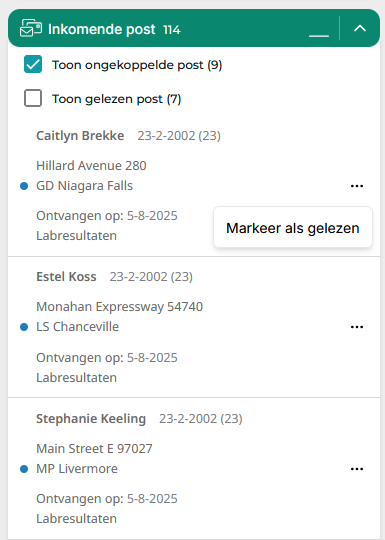Click unread blue dot for Caitlyn Brekke
This screenshot has height=540, width=385.
(x=24, y=186)
